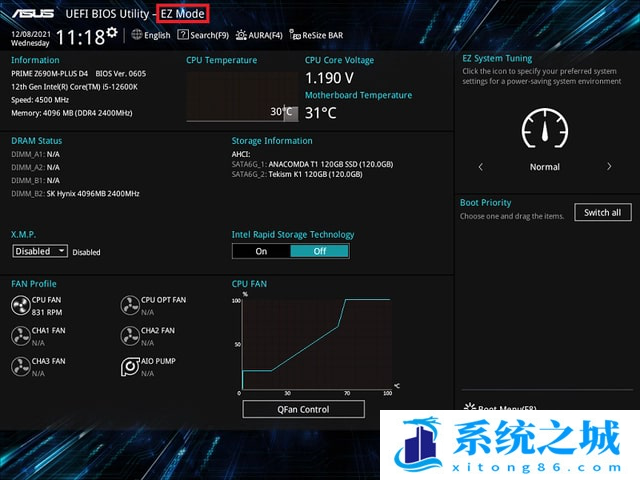Viewport: 640px width, 480px height.
Task: Click the CPU fan curve graph
Action: (x=316, y=344)
